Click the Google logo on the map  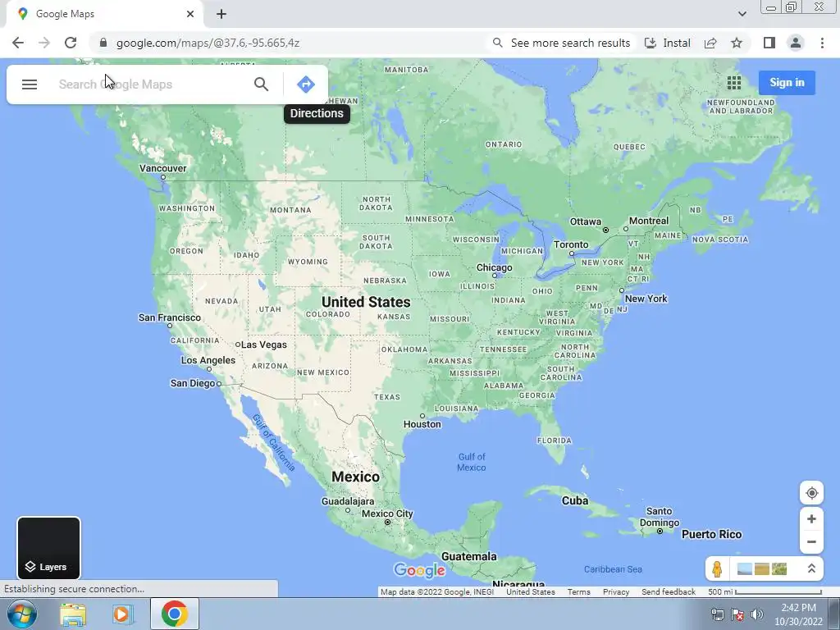click(x=419, y=571)
